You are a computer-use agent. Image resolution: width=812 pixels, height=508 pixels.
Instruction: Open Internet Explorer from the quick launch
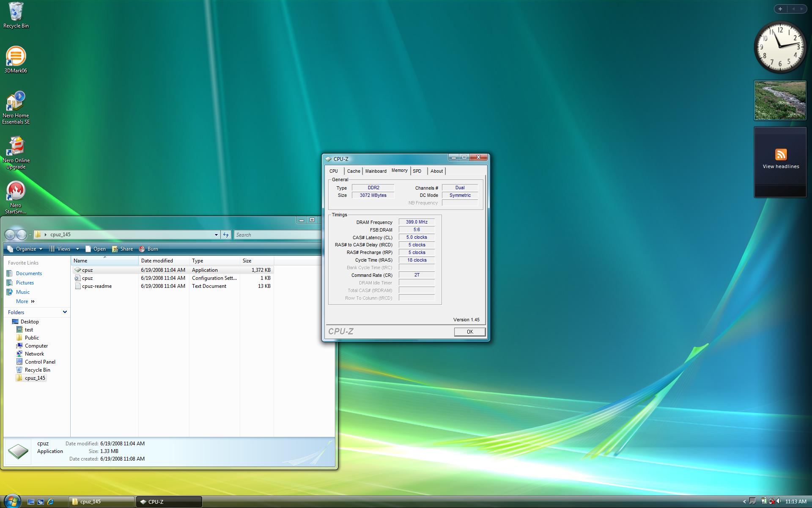click(x=50, y=502)
